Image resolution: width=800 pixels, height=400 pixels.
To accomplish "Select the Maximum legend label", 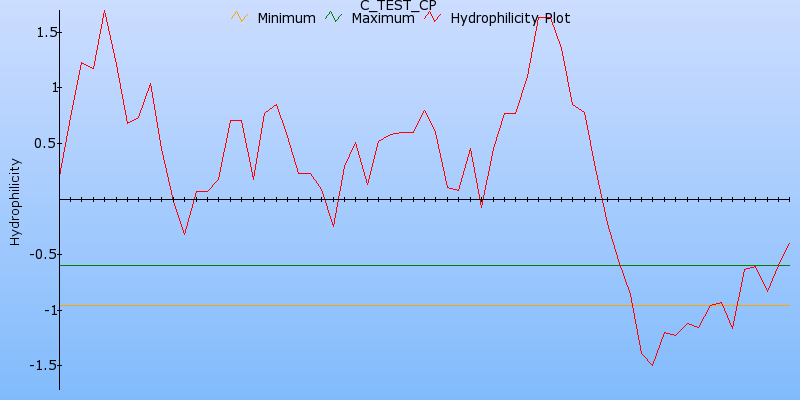I will click(x=382, y=18).
